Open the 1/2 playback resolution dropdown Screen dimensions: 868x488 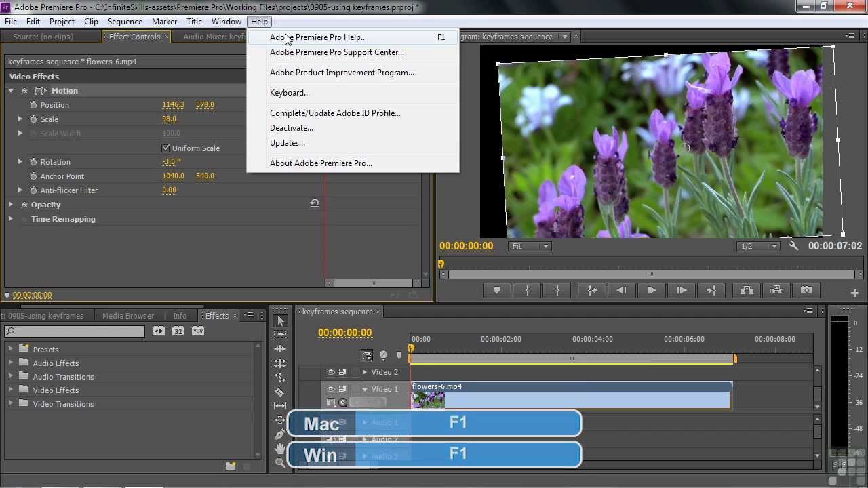(x=759, y=246)
